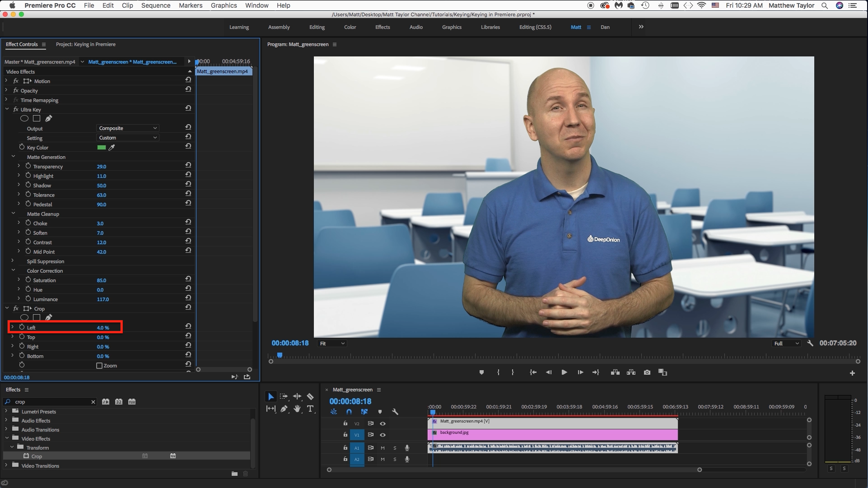Click the Add Marker icon
The image size is (868, 488).
(482, 372)
